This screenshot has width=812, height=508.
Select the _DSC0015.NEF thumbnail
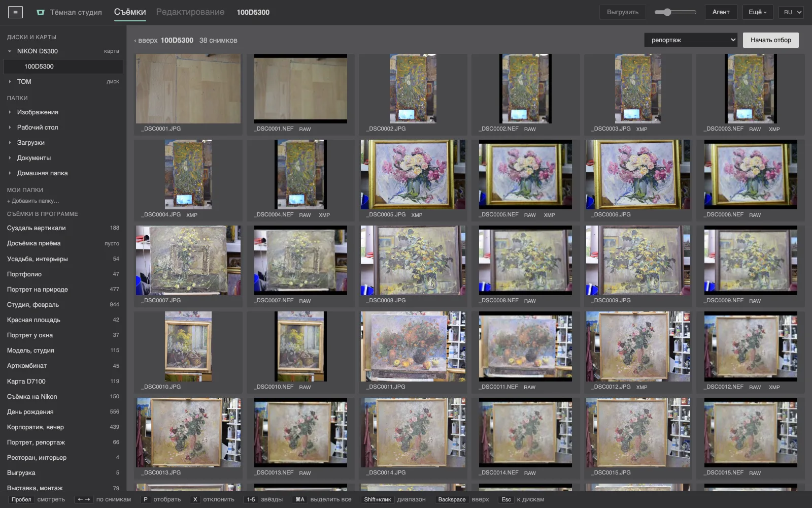pyautogui.click(x=751, y=433)
